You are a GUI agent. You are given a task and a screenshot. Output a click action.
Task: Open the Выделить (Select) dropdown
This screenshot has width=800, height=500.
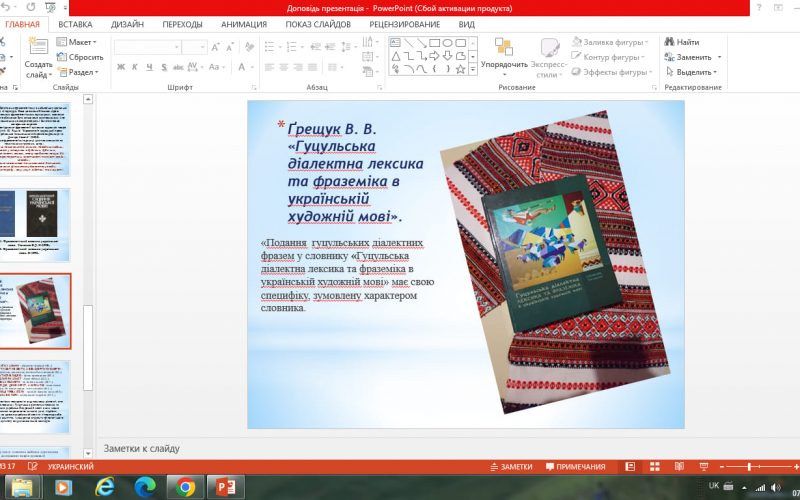coord(693,72)
